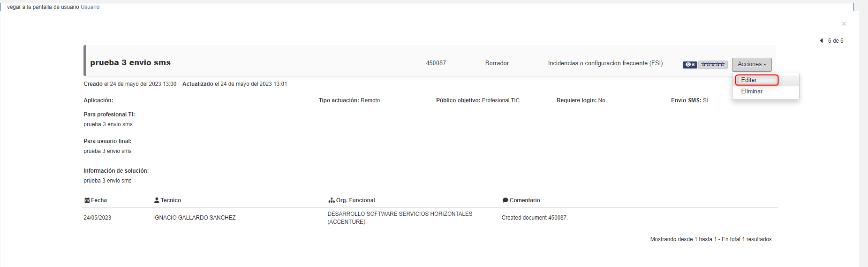Image resolution: width=868 pixels, height=267 pixels.
Task: Click the org chart icon of Org. Funcional
Action: click(332, 200)
